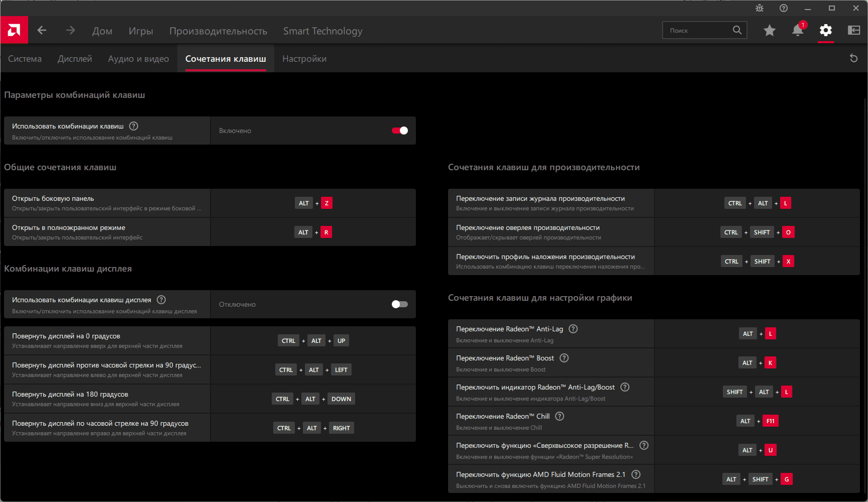Edit the ALT + K Boost hotkey
Image resolution: width=868 pixels, height=502 pixels.
[757, 363]
